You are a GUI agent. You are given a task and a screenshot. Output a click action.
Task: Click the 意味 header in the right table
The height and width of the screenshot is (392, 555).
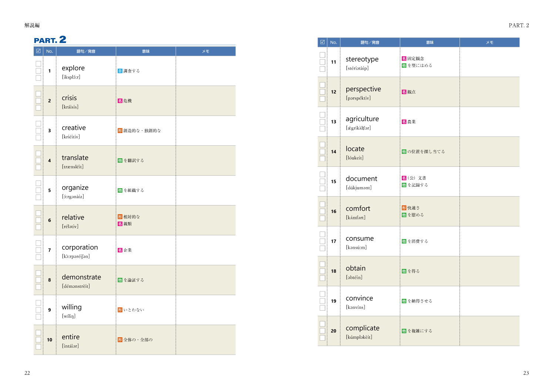[430, 43]
